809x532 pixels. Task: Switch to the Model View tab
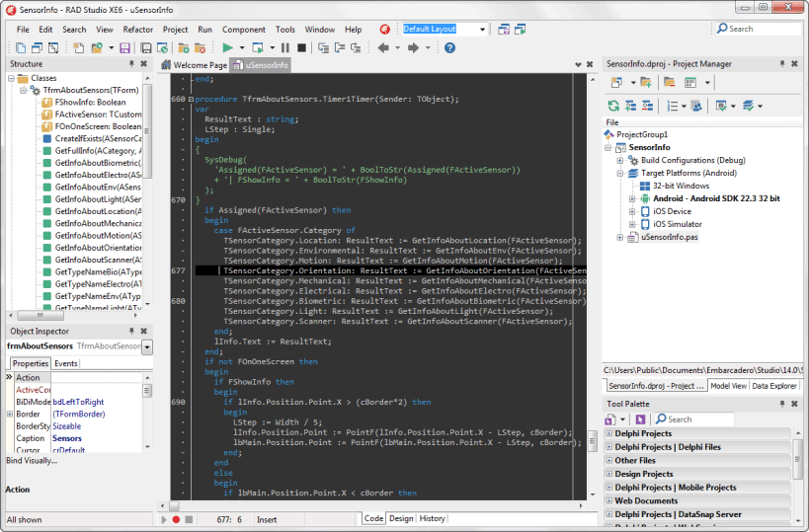click(728, 386)
